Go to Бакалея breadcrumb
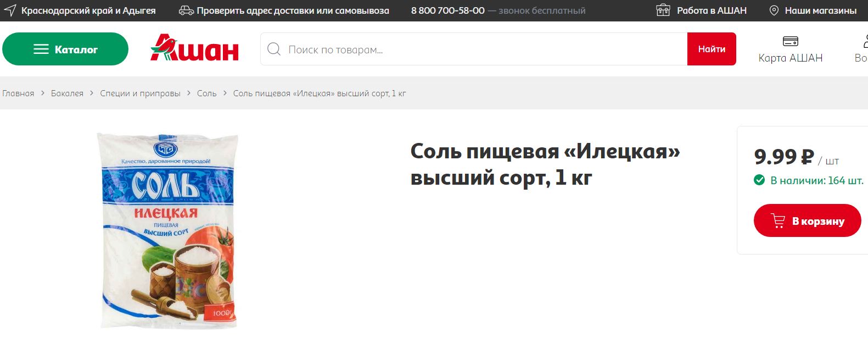 67,93
